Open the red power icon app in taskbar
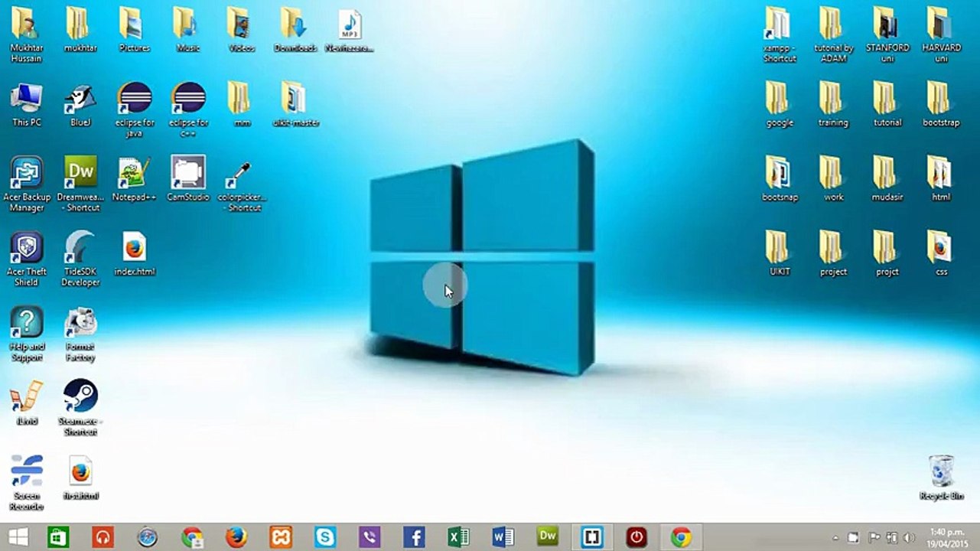The image size is (980, 551). (x=636, y=537)
